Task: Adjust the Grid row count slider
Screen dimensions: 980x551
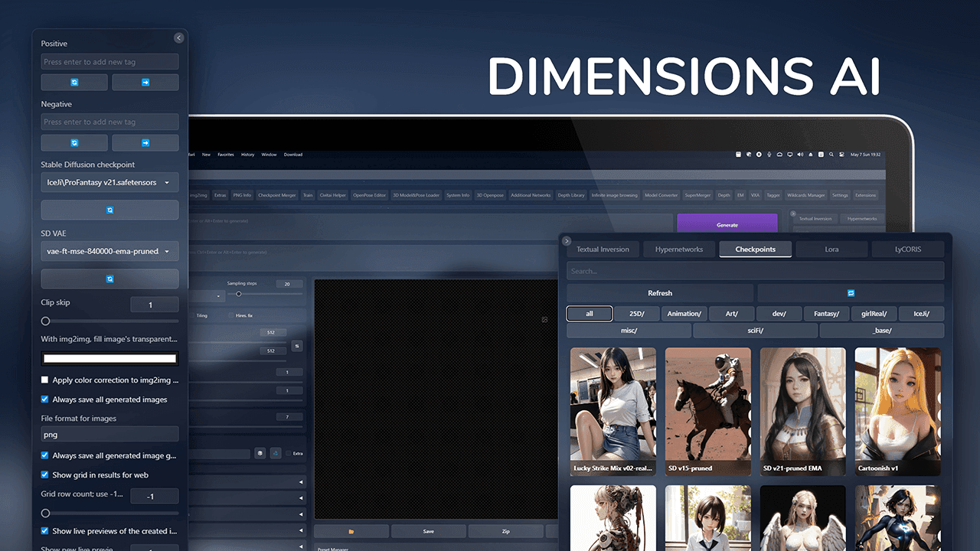Action: (x=109, y=513)
